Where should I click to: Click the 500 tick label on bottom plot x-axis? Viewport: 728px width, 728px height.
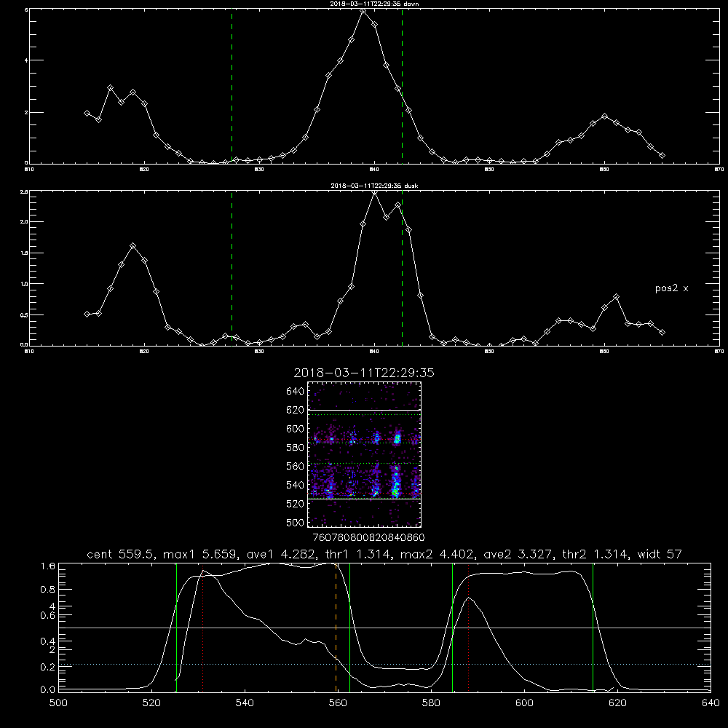[58, 703]
